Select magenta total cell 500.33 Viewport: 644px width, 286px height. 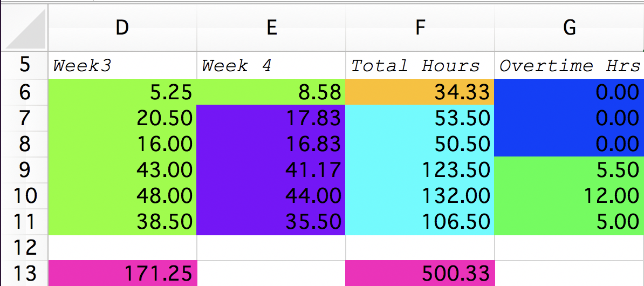click(x=420, y=273)
